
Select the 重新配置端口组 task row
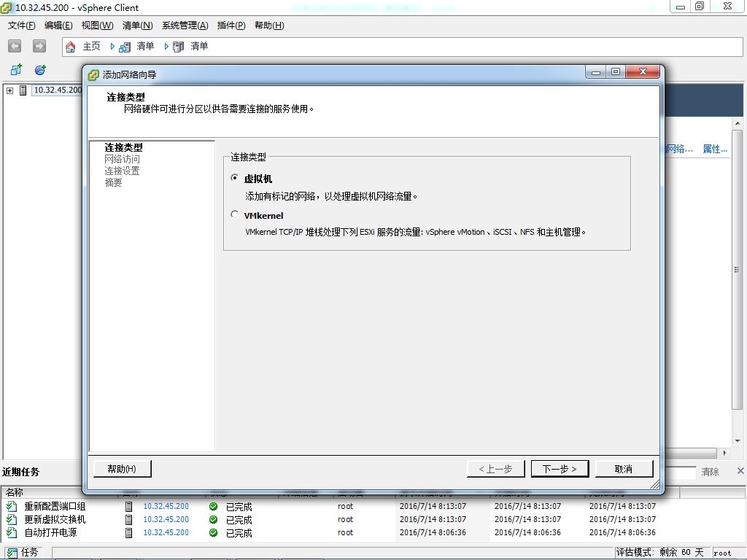373,506
